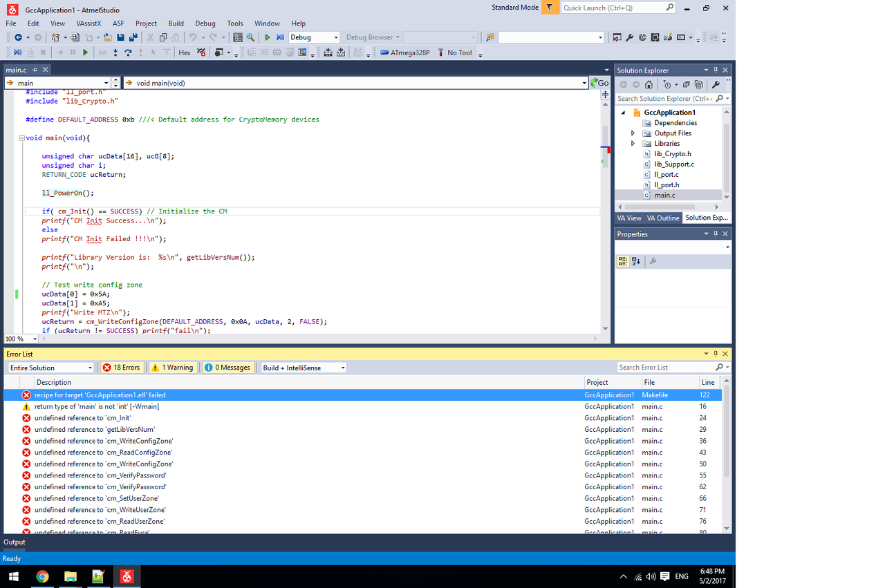Viewport: 885px width, 588px height.
Task: Select the cm_Init undefined reference error
Action: 83,418
